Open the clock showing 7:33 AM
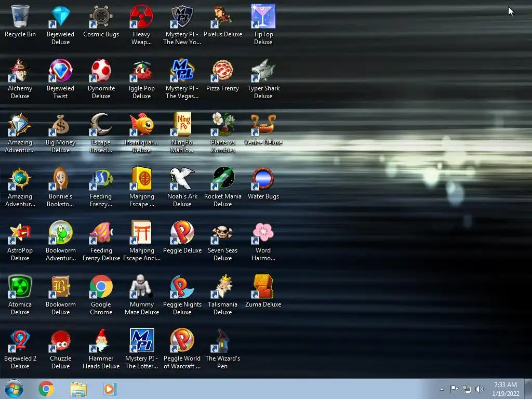The width and height of the screenshot is (532, 399). (x=506, y=389)
